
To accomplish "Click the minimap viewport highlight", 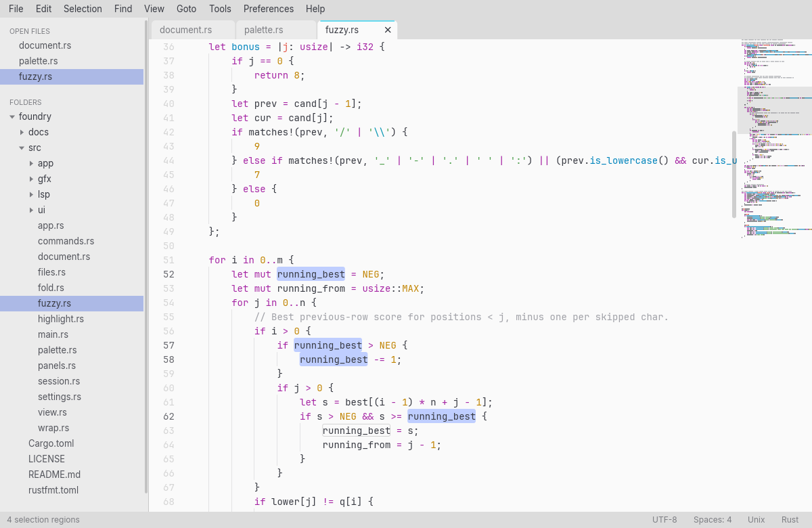I will click(775, 110).
